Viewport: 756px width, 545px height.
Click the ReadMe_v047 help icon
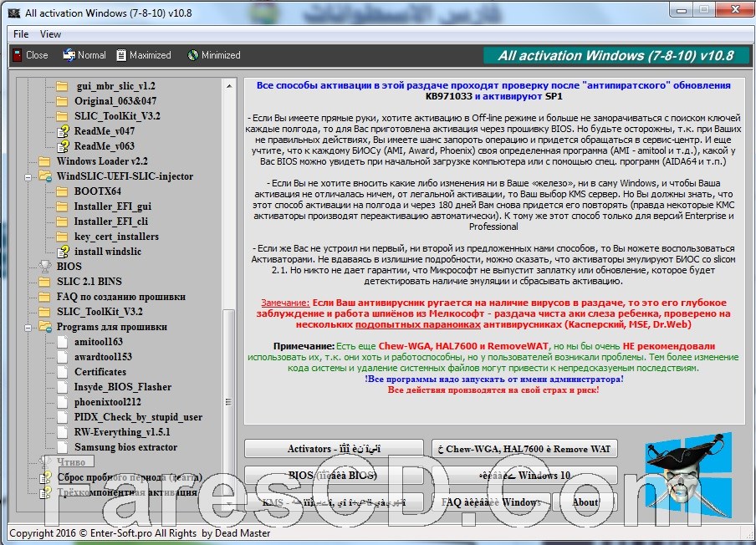pos(63,131)
